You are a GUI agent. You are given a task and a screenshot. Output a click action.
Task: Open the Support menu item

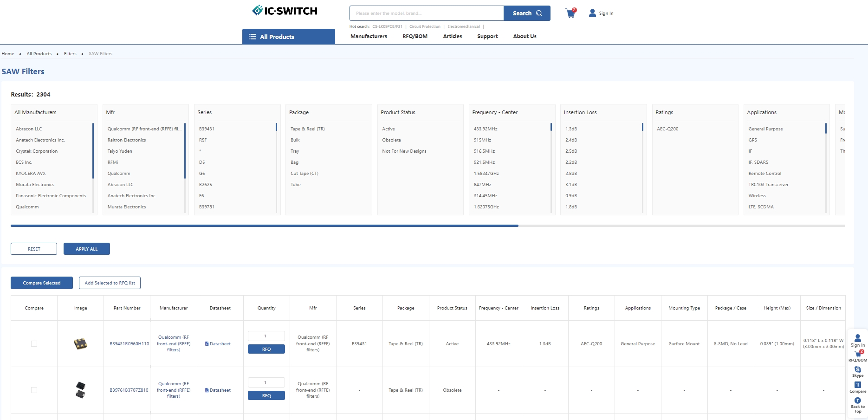[x=487, y=36]
